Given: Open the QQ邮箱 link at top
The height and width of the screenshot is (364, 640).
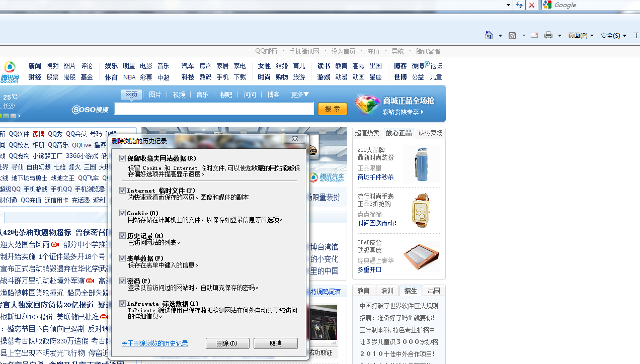Looking at the screenshot, I should [266, 51].
